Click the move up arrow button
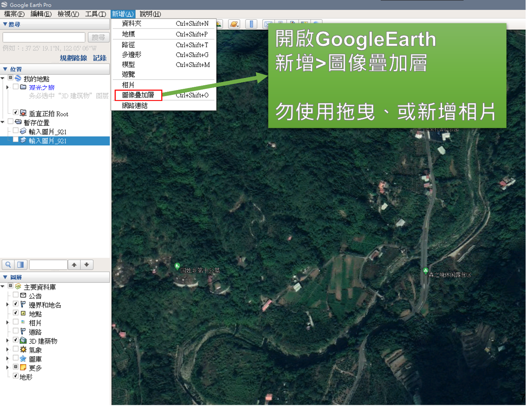The image size is (532, 410). click(74, 264)
